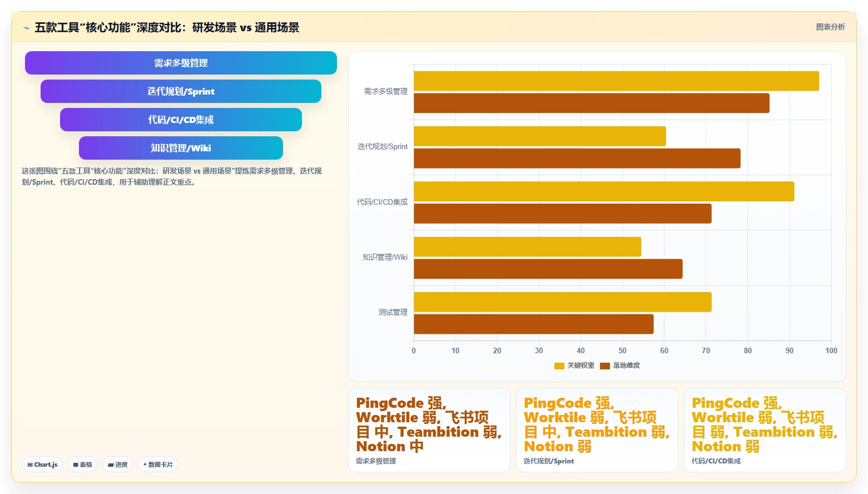
Task: Click the yellow 关键权重 bar for 需求多级管理
Action: click(616, 81)
